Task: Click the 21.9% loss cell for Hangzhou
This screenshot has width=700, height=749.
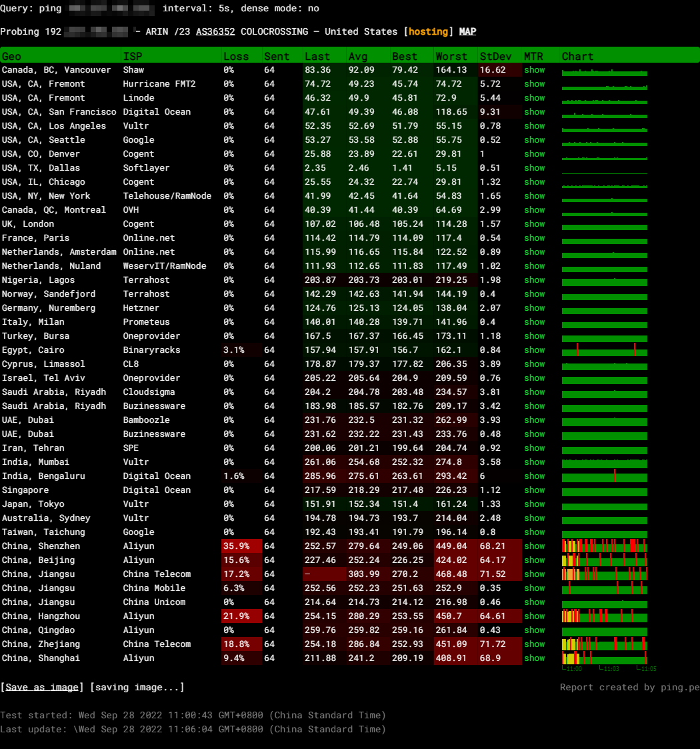Action: (241, 616)
